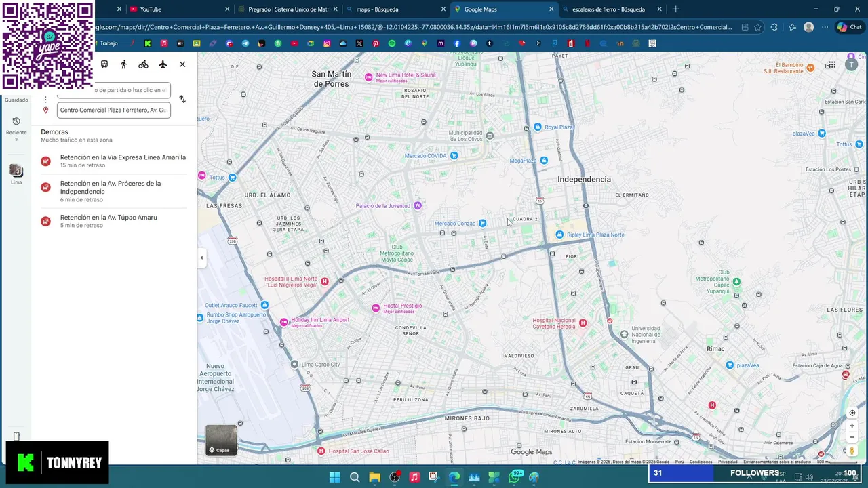Close the Google Maps tab
This screenshot has height=488, width=868.
551,9
